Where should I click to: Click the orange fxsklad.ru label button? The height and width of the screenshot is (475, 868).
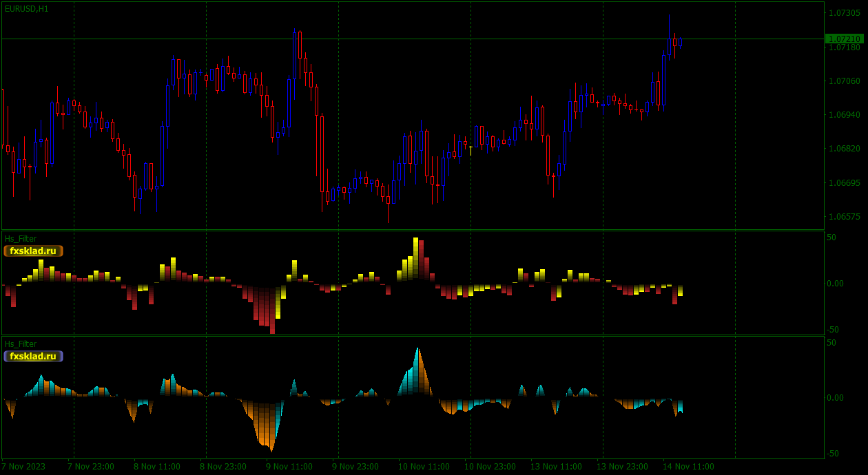33,251
